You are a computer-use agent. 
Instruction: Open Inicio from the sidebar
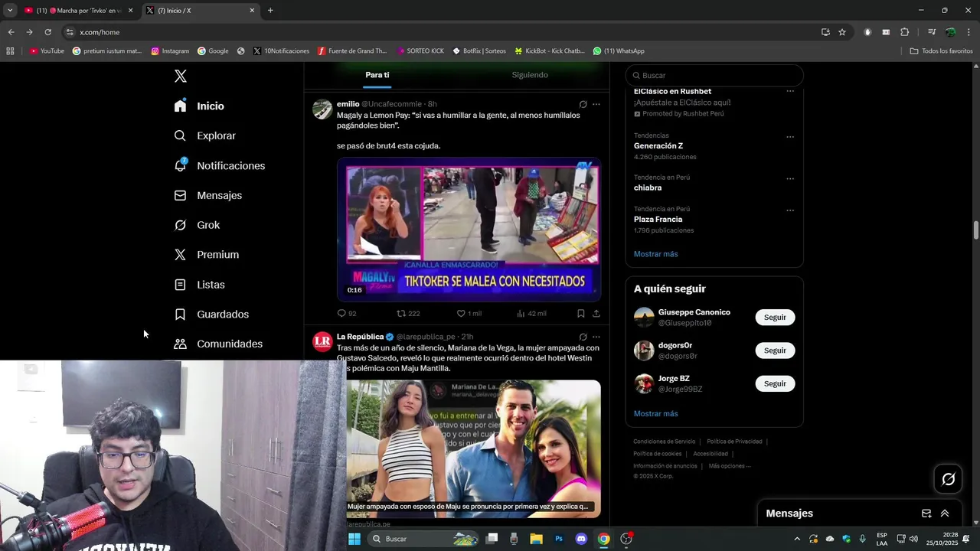coord(199,106)
